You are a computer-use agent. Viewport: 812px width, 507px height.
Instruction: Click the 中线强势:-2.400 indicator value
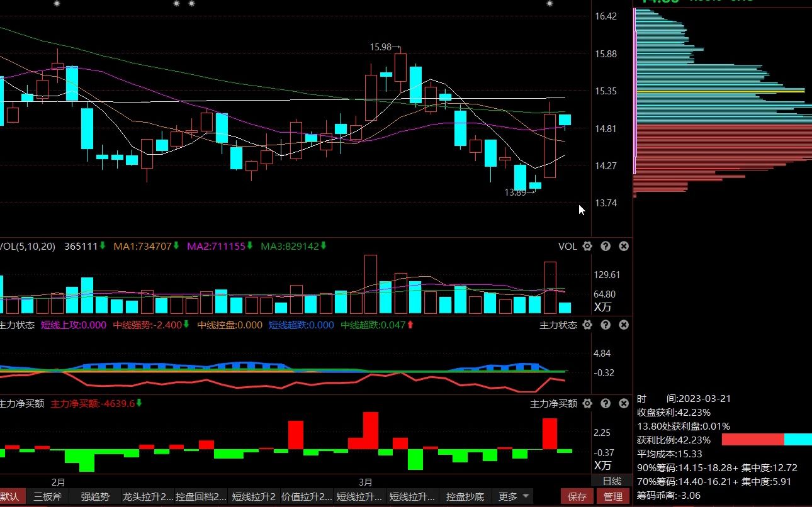pos(147,325)
